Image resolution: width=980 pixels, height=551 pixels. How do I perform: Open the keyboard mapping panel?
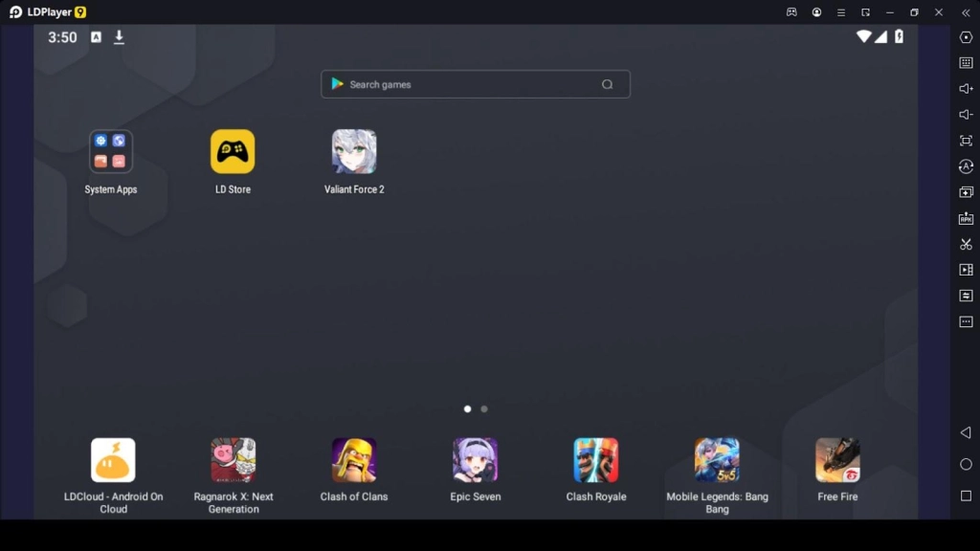coord(966,64)
